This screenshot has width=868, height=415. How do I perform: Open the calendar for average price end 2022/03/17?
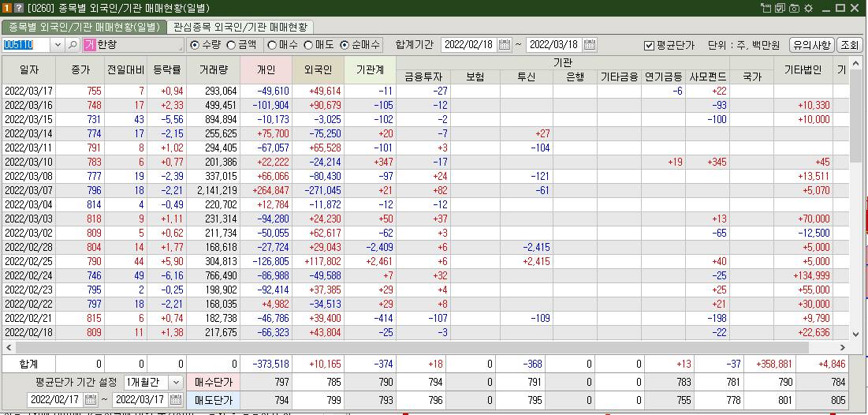(x=176, y=399)
